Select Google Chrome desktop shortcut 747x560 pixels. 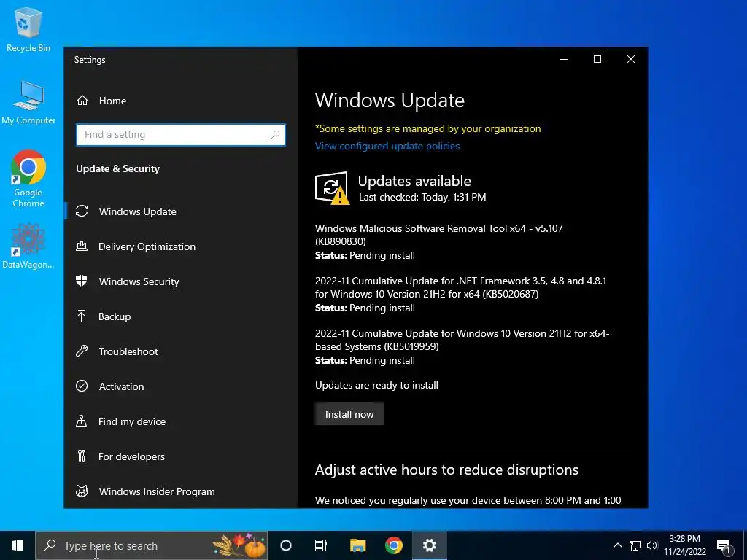pos(28,179)
